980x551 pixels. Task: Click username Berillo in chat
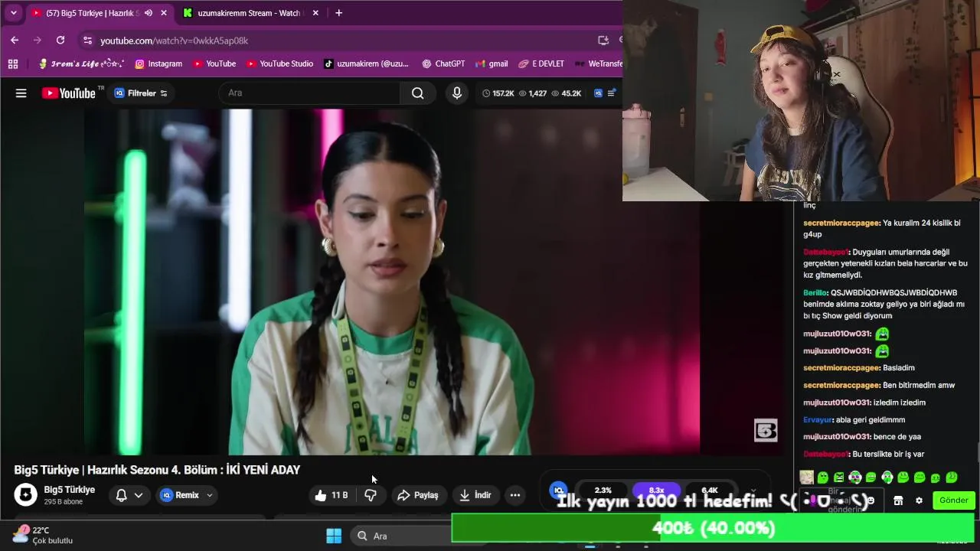[x=815, y=292]
